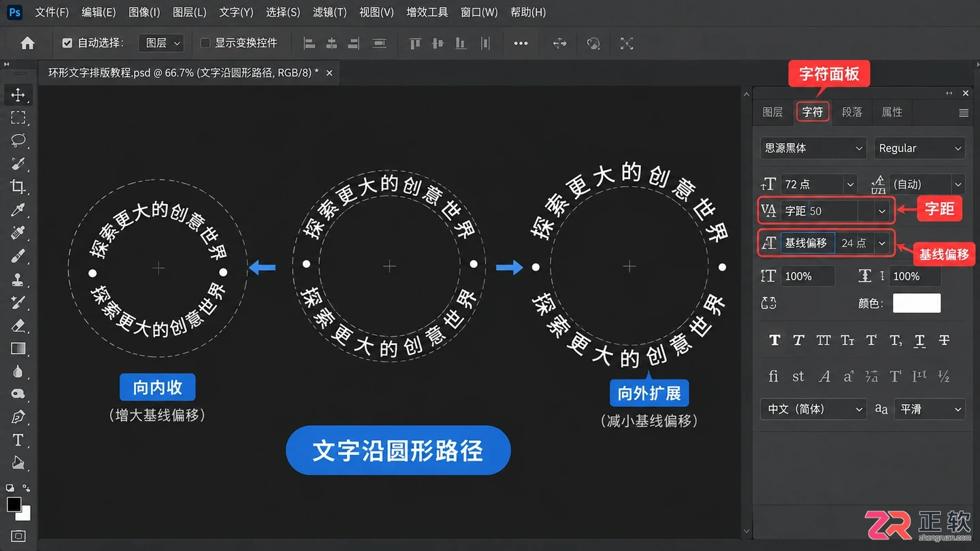Click the horizontal scale 100% field
The width and height of the screenshot is (980, 551).
[x=915, y=276]
